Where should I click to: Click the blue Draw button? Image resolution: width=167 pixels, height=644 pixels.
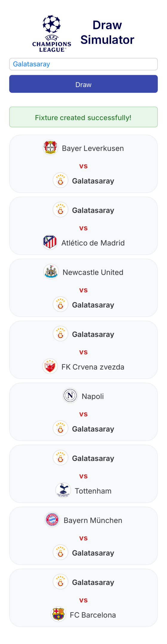tap(83, 84)
